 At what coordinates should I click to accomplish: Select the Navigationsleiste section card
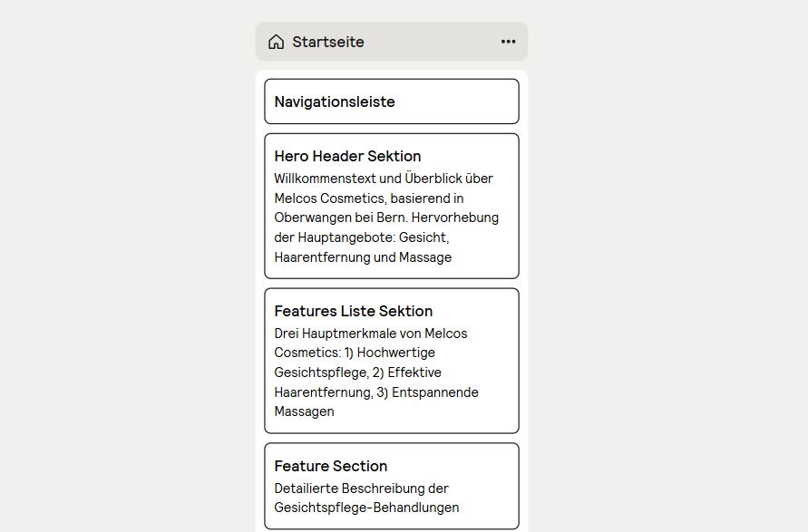(x=392, y=102)
